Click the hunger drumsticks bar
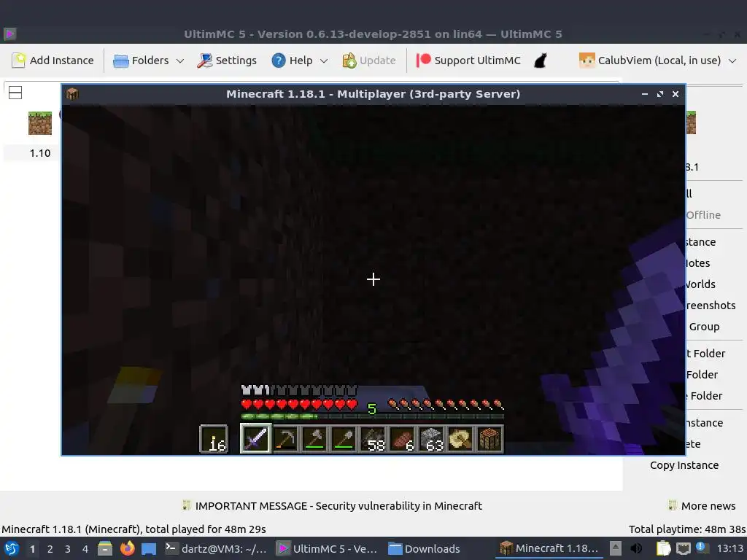 tap(446, 405)
